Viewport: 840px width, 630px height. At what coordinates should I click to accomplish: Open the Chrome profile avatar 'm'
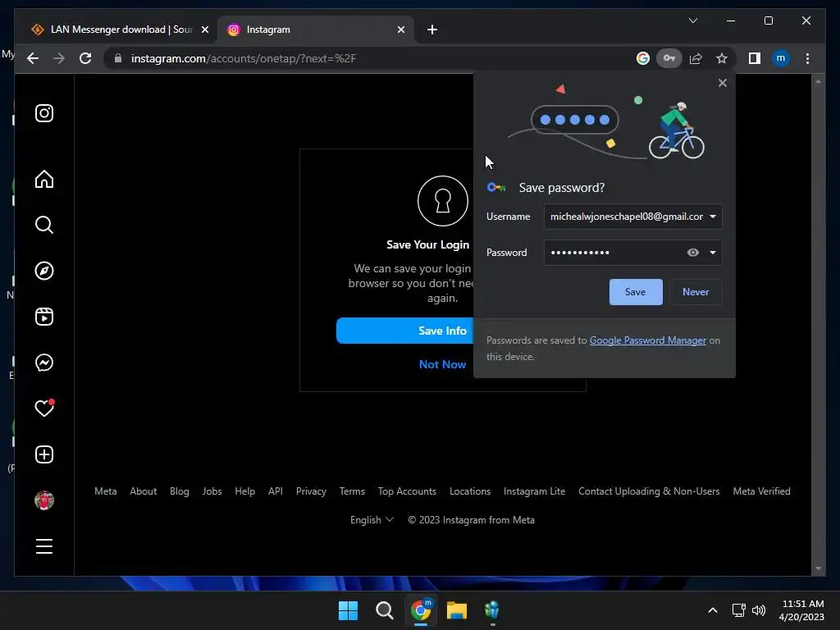(x=781, y=58)
